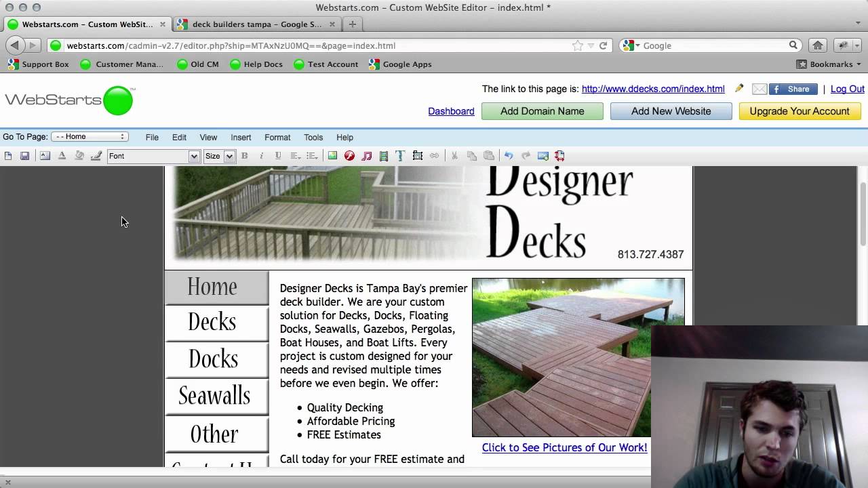Open the Edit menu

(x=179, y=137)
